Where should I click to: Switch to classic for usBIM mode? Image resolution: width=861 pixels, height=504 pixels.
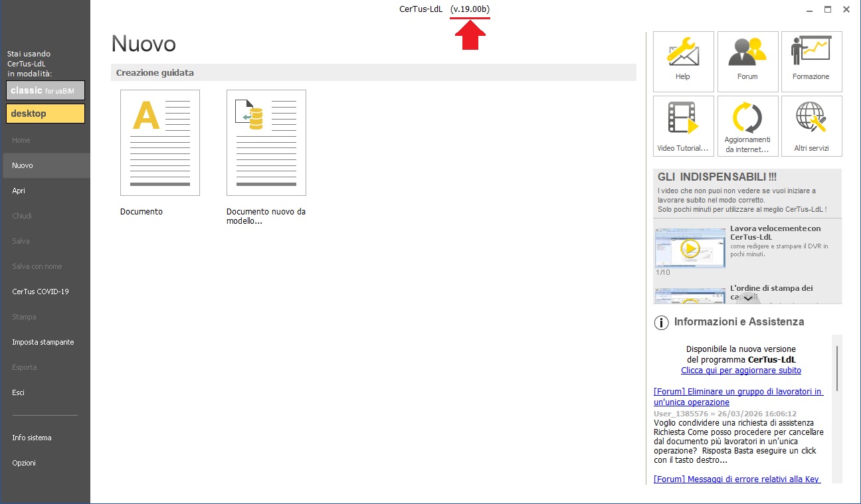tap(46, 90)
